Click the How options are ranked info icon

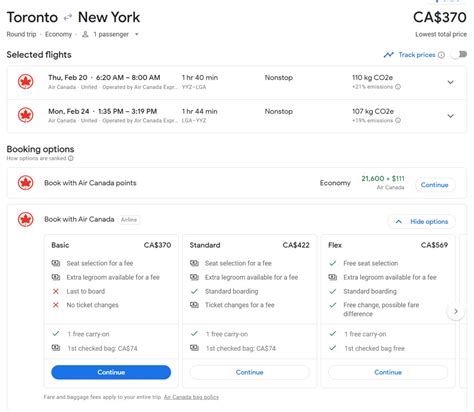click(x=71, y=158)
